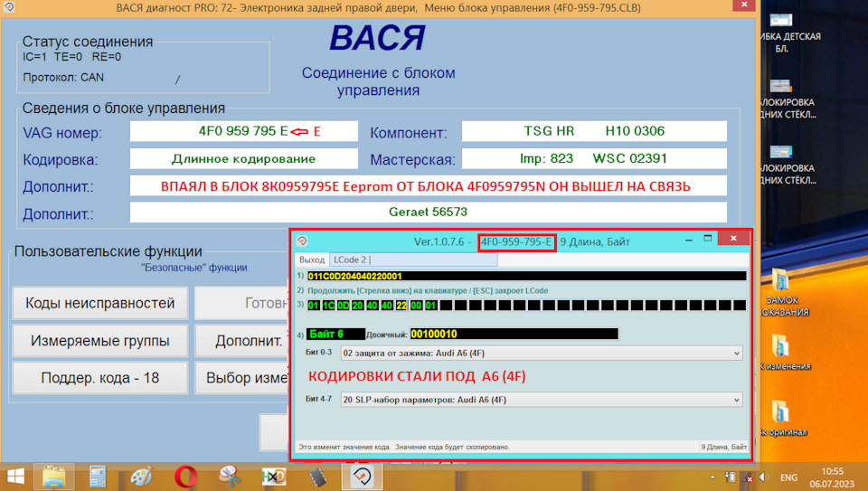Select highlighted byte cell 22
This screenshot has height=491, width=868.
pyautogui.click(x=401, y=305)
